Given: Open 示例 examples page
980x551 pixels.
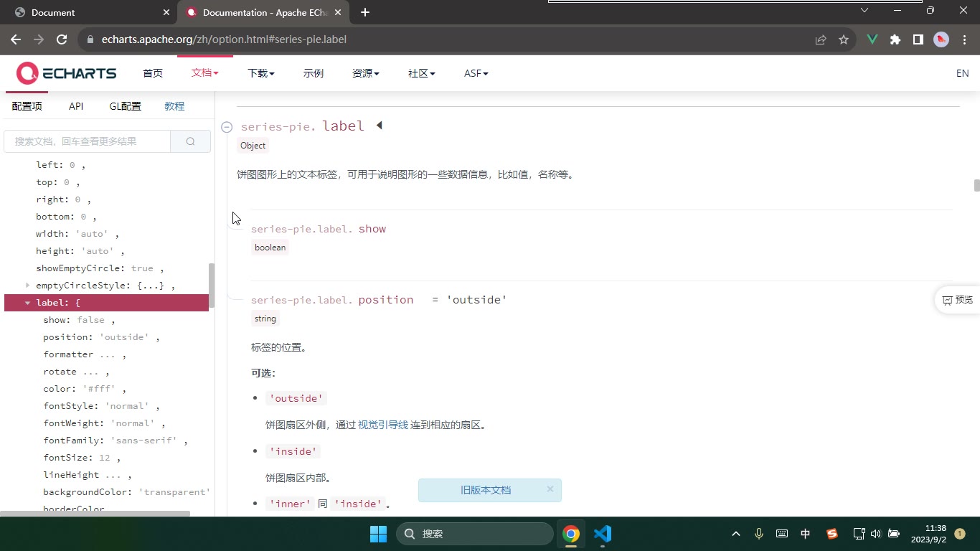Looking at the screenshot, I should point(314,73).
